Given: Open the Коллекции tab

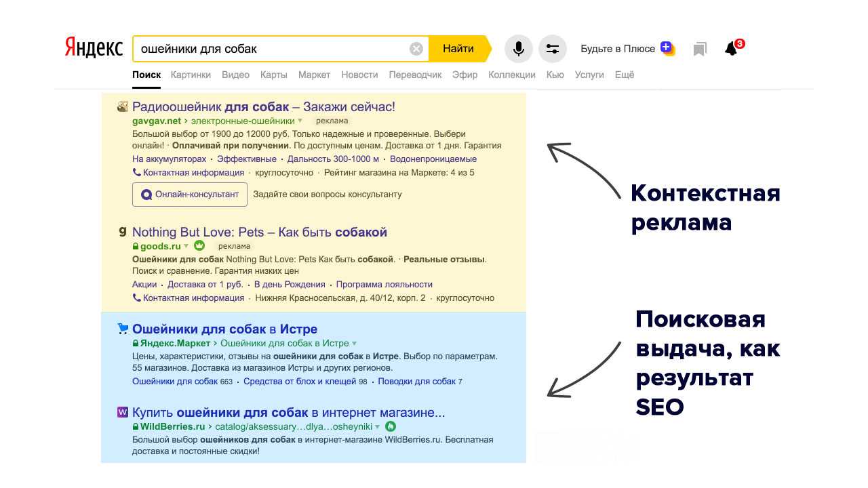Looking at the screenshot, I should coord(512,75).
